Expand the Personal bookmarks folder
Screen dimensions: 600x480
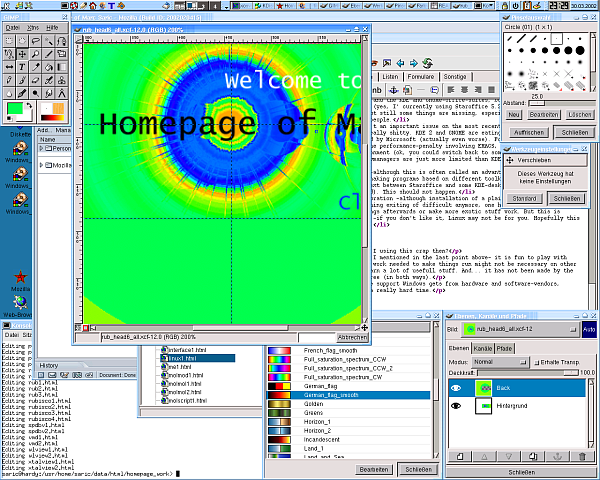(41, 149)
